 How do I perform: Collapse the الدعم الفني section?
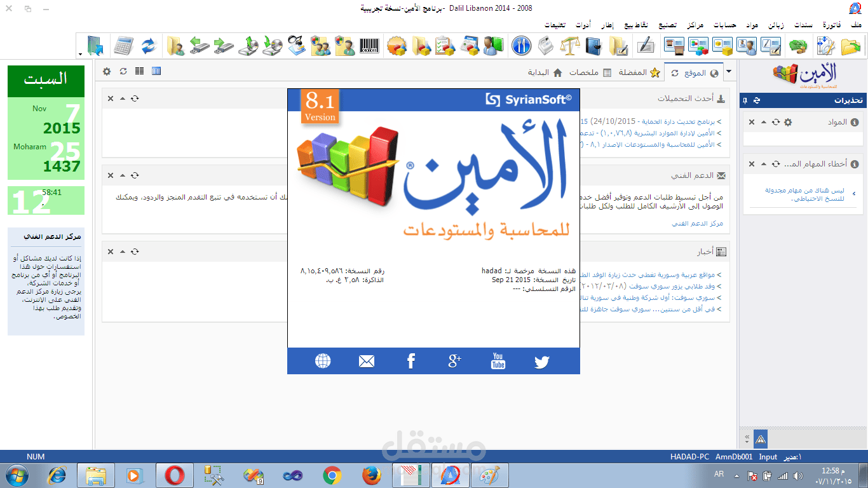(x=123, y=175)
